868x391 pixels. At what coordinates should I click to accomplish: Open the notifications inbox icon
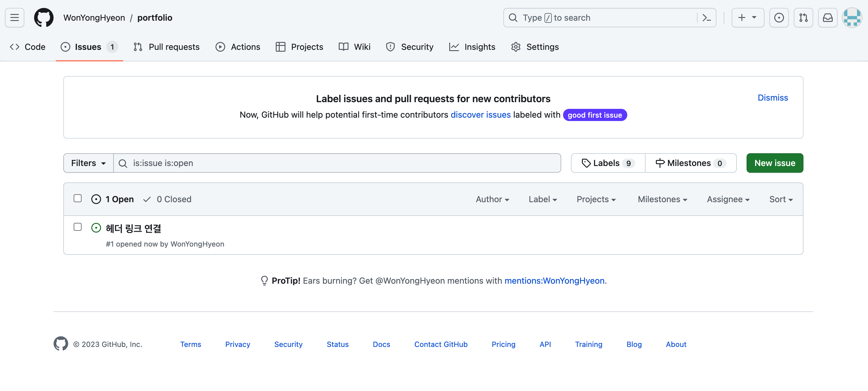[828, 18]
